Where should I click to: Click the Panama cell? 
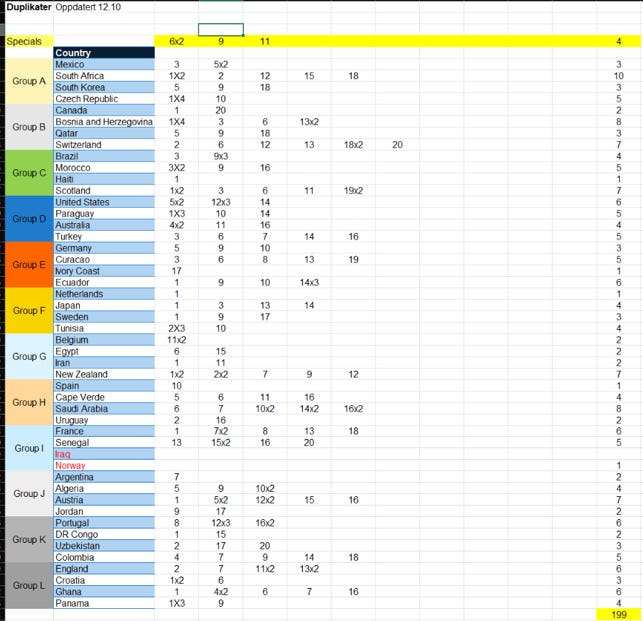104,603
